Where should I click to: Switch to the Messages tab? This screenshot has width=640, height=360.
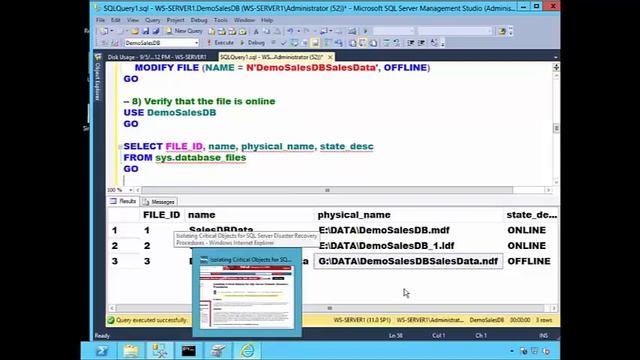pyautogui.click(x=160, y=202)
